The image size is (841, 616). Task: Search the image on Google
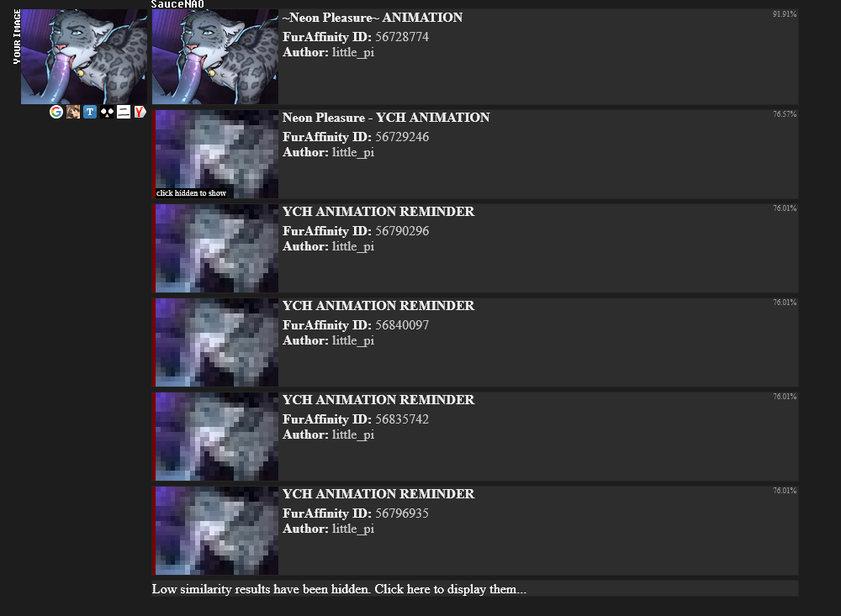(x=56, y=112)
